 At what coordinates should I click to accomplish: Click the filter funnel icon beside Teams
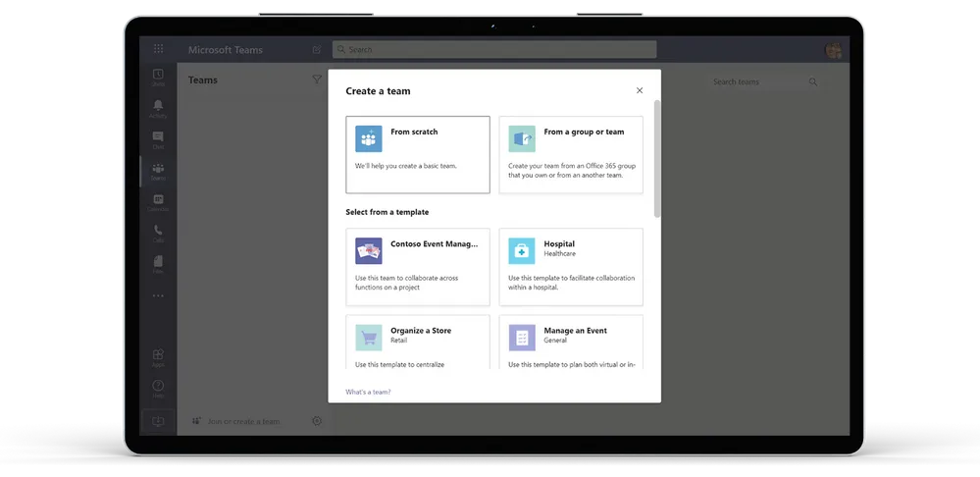(x=317, y=79)
